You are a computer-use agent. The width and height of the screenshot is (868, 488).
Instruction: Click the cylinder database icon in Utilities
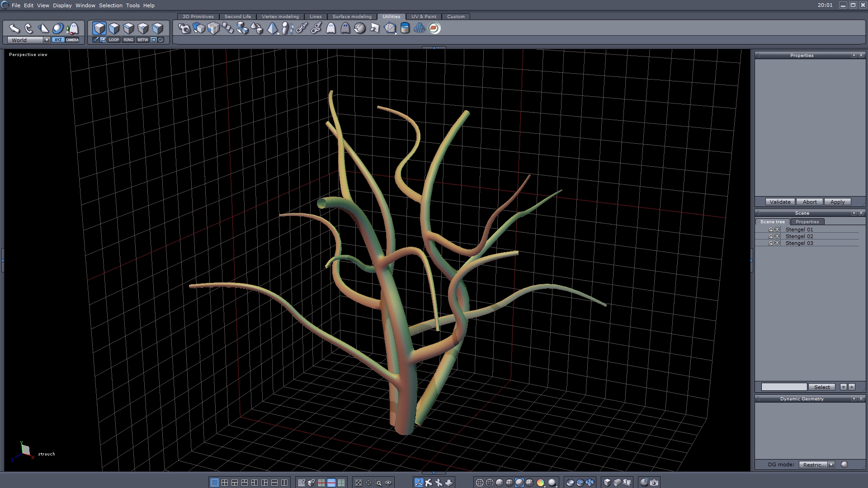pos(405,28)
